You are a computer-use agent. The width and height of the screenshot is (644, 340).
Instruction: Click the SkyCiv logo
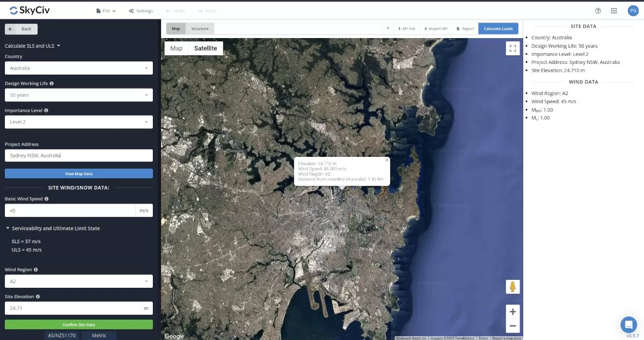[x=29, y=10]
